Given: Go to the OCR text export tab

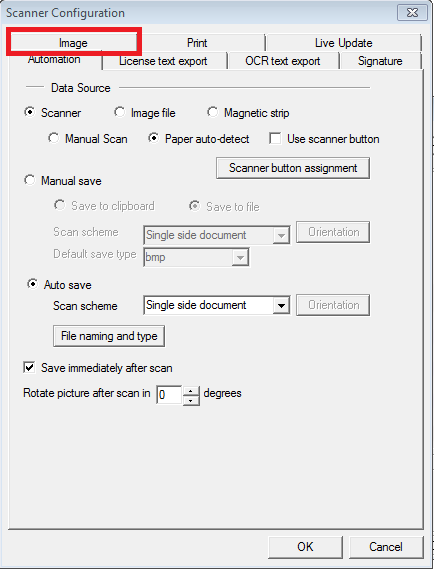Looking at the screenshot, I should click(283, 61).
